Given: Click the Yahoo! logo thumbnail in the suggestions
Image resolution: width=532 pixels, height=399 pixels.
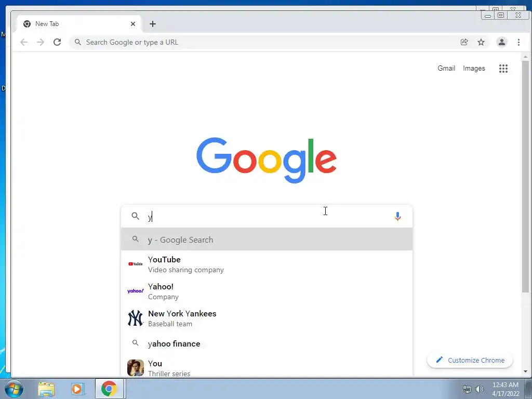Looking at the screenshot, I should (136, 291).
